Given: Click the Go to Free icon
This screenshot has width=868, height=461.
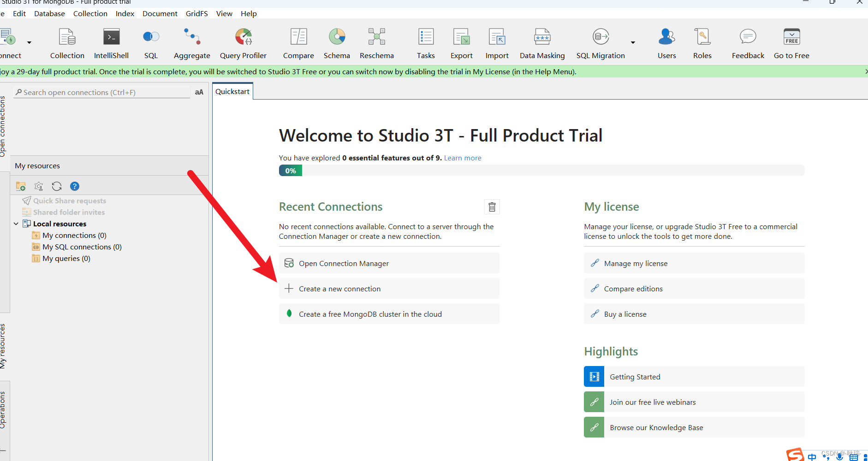Looking at the screenshot, I should point(791,44).
